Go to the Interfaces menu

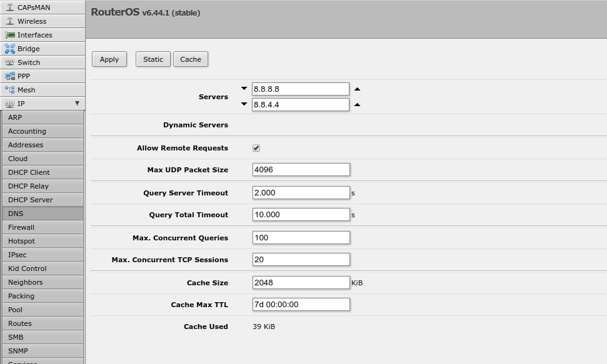tap(43, 35)
